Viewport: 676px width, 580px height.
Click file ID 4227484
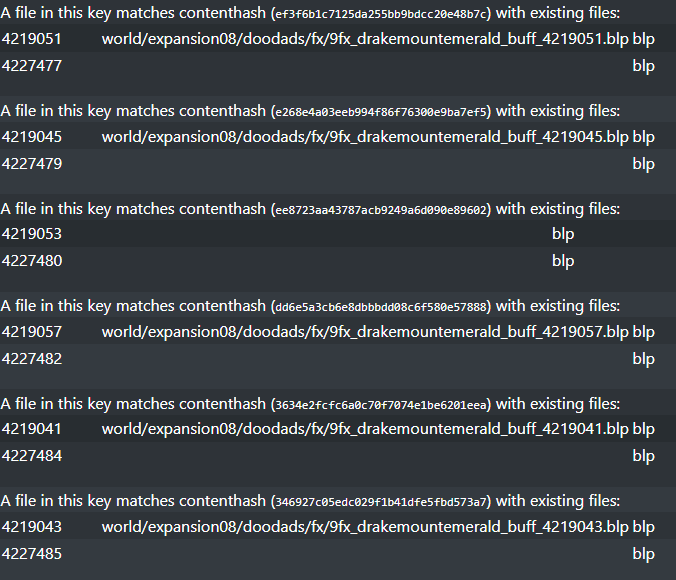31,455
